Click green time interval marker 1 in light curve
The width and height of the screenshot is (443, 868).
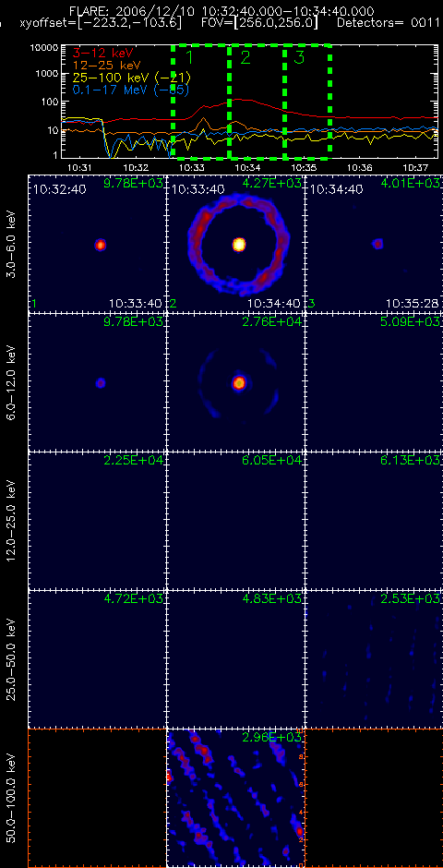pos(188,57)
